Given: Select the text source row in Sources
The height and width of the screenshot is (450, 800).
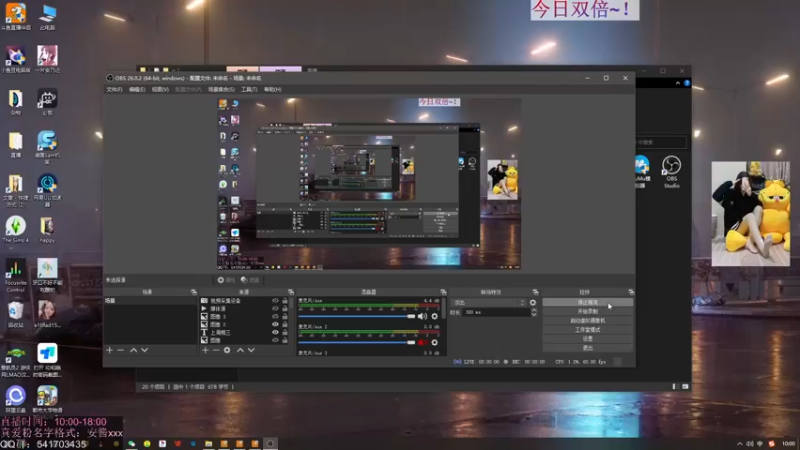Looking at the screenshot, I should click(240, 332).
